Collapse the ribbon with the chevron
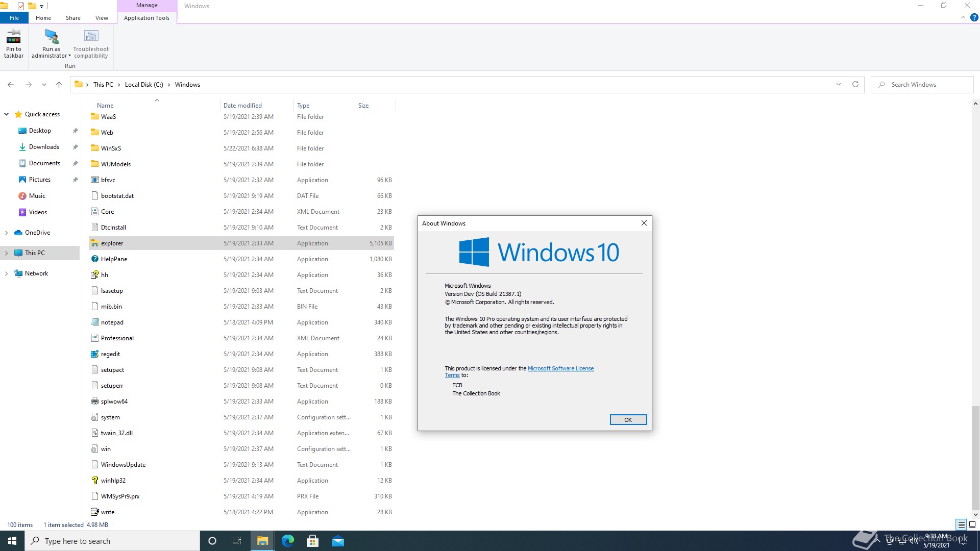Image resolution: width=980 pixels, height=551 pixels. [963, 18]
